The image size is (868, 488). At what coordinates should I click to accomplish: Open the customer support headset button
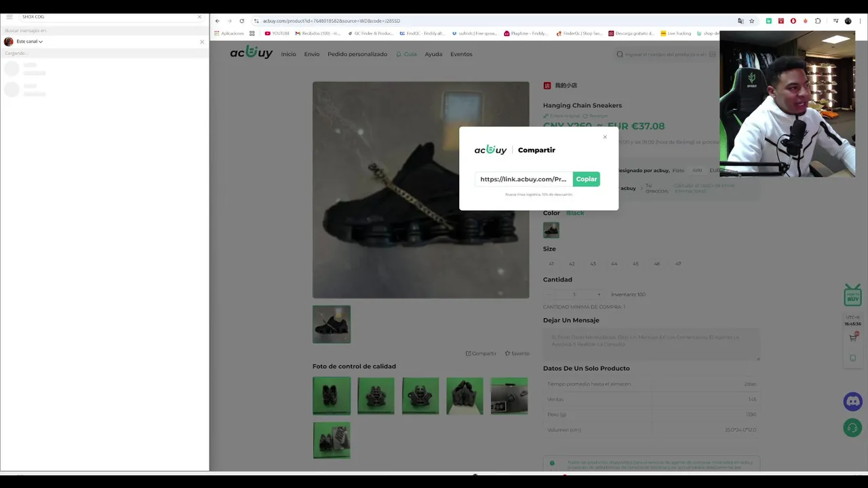pyautogui.click(x=853, y=428)
